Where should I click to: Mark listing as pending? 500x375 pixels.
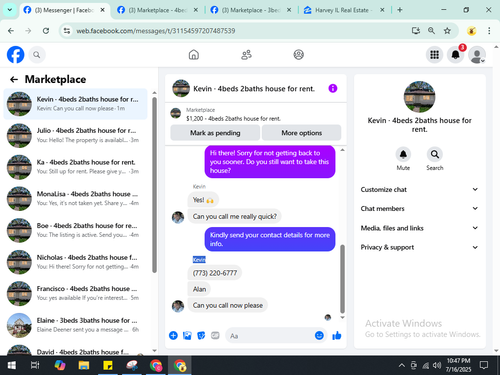[x=215, y=133]
